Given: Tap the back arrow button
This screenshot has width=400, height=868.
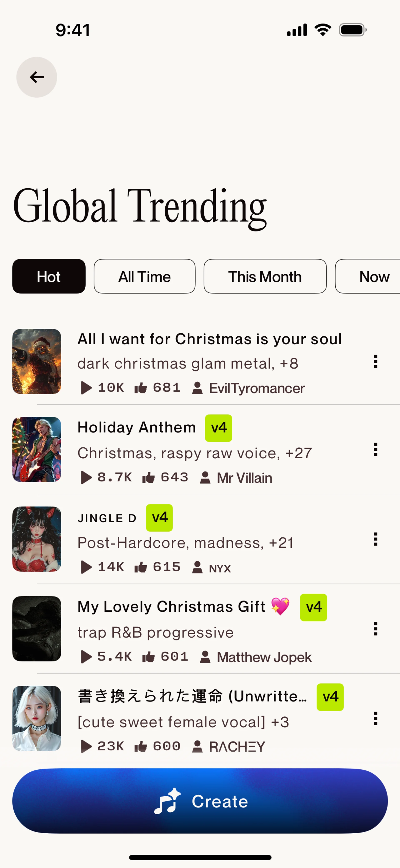Looking at the screenshot, I should [x=37, y=77].
